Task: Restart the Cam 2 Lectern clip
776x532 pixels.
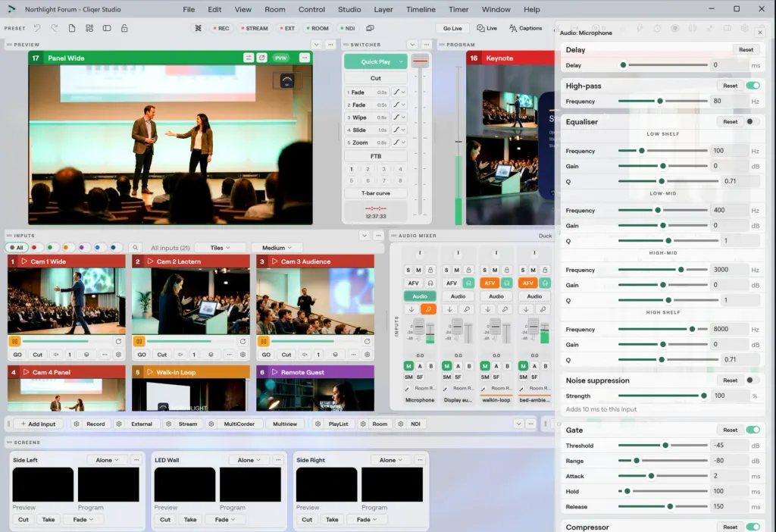Action: tap(242, 341)
